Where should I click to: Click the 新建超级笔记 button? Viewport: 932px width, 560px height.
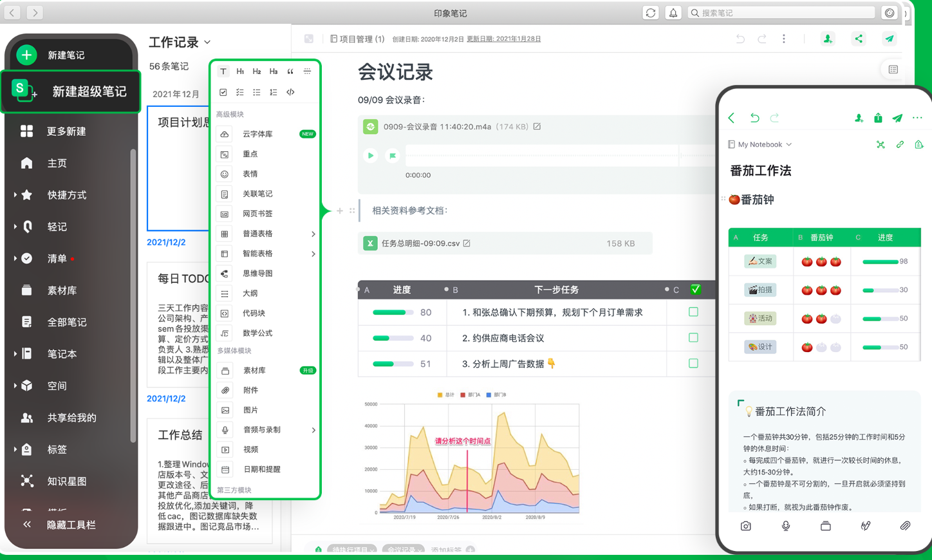tap(71, 91)
